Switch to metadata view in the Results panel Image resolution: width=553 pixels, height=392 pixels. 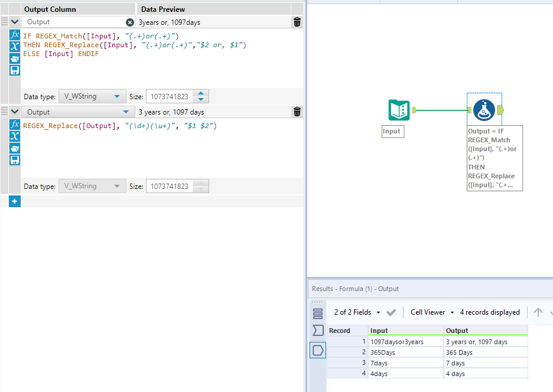click(318, 331)
